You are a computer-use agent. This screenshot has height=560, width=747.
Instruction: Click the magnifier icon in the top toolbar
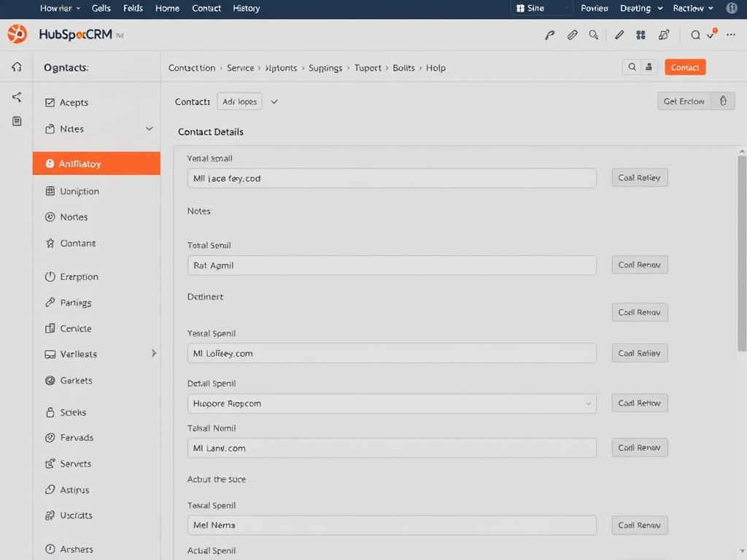(x=594, y=34)
